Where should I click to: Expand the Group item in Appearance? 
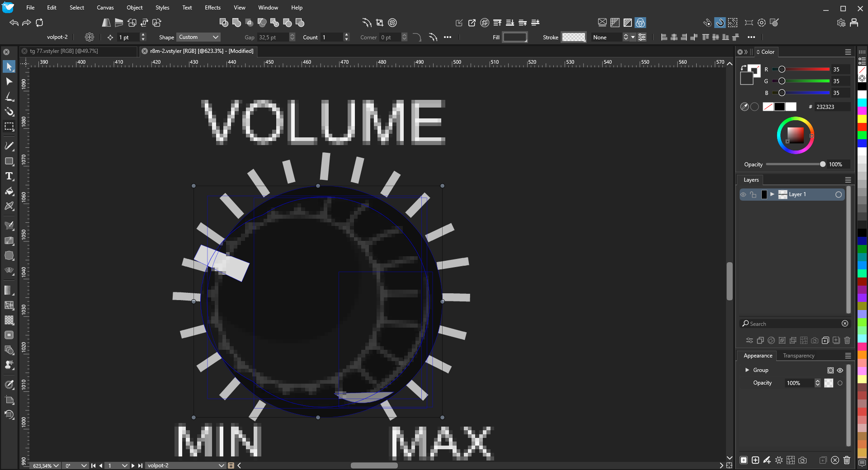(747, 370)
